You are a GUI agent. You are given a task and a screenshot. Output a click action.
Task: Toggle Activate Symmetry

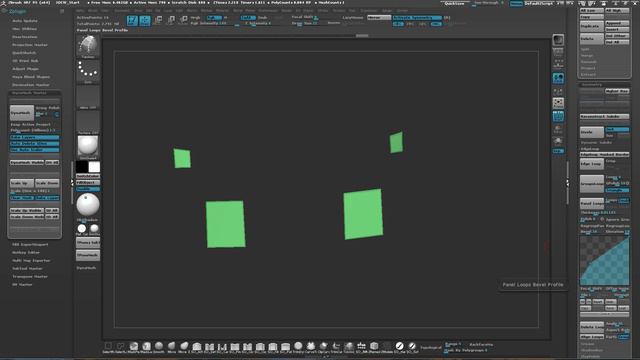pyautogui.click(x=417, y=18)
